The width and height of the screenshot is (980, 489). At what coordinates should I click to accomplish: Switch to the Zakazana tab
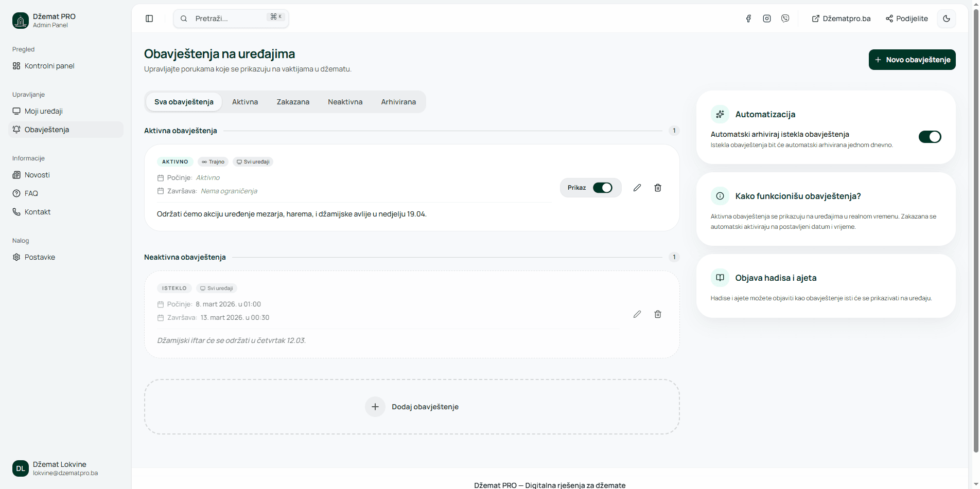tap(293, 102)
